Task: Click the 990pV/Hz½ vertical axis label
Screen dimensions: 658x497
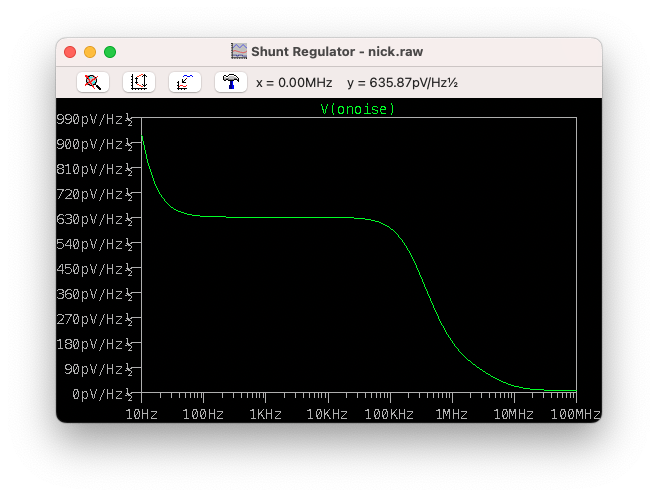Action: [94, 120]
